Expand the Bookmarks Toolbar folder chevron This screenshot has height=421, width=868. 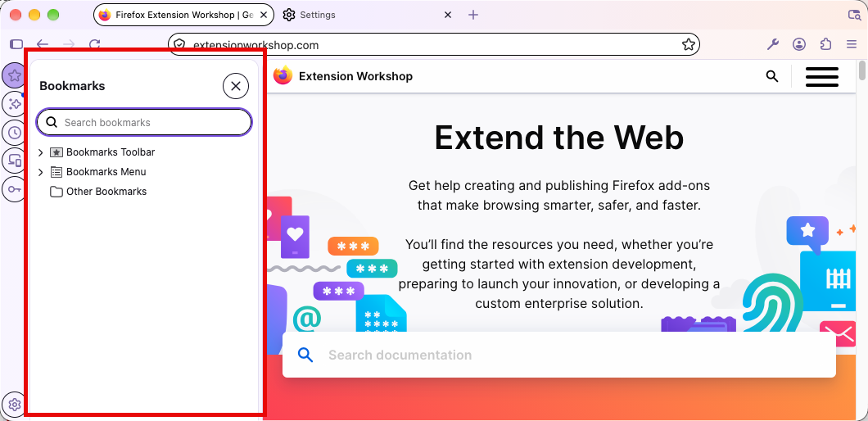point(40,152)
